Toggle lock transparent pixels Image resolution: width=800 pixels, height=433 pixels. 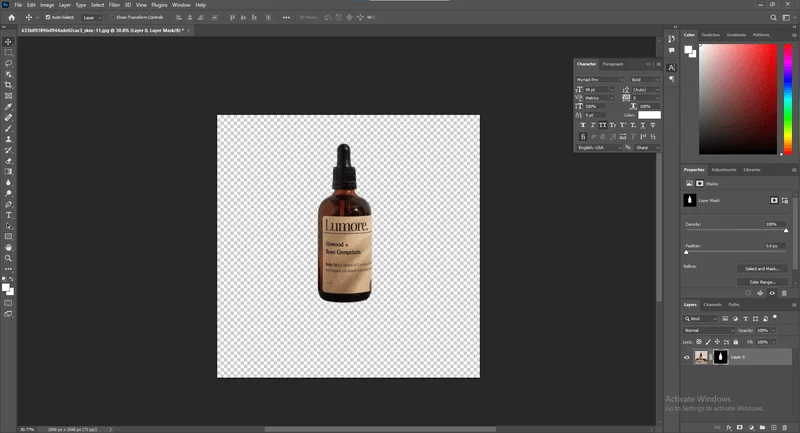click(x=699, y=342)
